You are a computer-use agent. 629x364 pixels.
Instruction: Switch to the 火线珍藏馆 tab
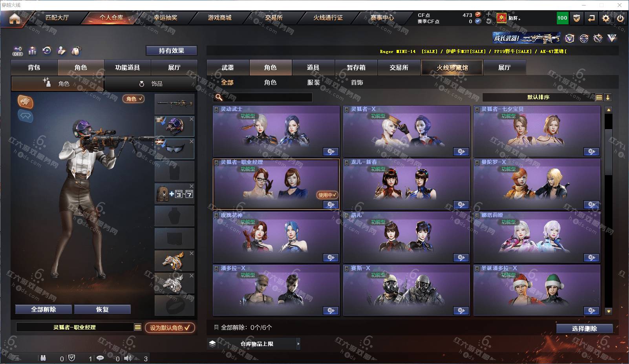(452, 68)
